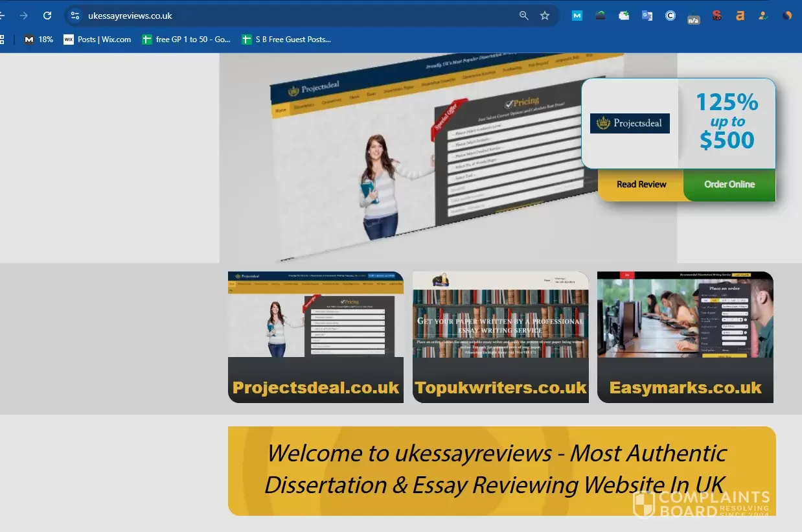Image resolution: width=802 pixels, height=532 pixels.
Task: Click the circled C extension icon
Action: coord(670,16)
